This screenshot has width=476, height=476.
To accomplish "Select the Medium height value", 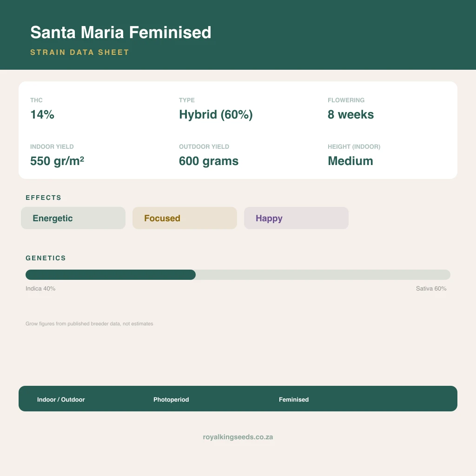I will [350, 161].
